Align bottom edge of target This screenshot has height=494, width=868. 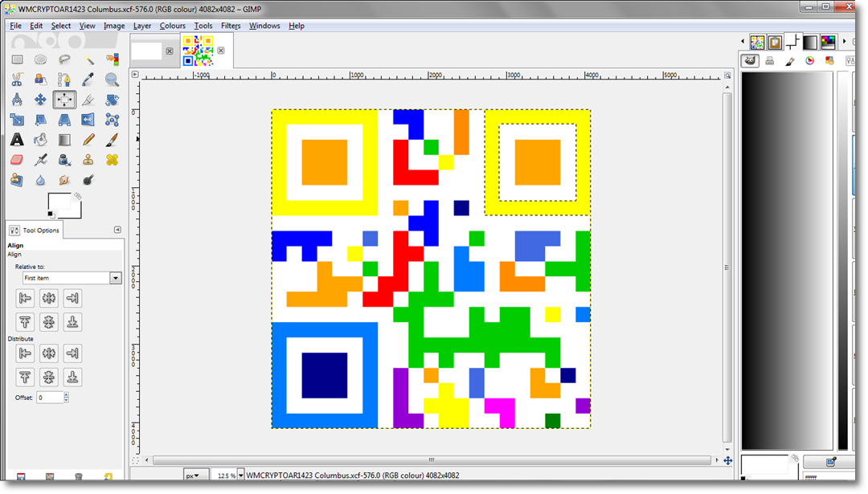pyautogui.click(x=72, y=322)
